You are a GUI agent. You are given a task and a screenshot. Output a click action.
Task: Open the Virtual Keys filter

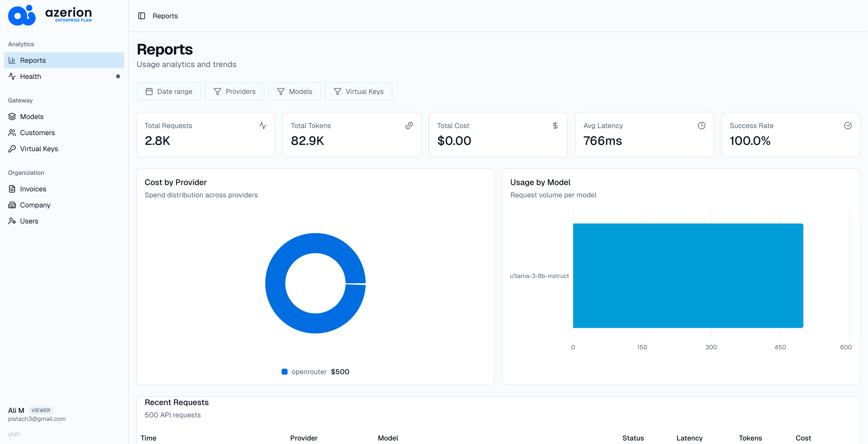pos(358,91)
